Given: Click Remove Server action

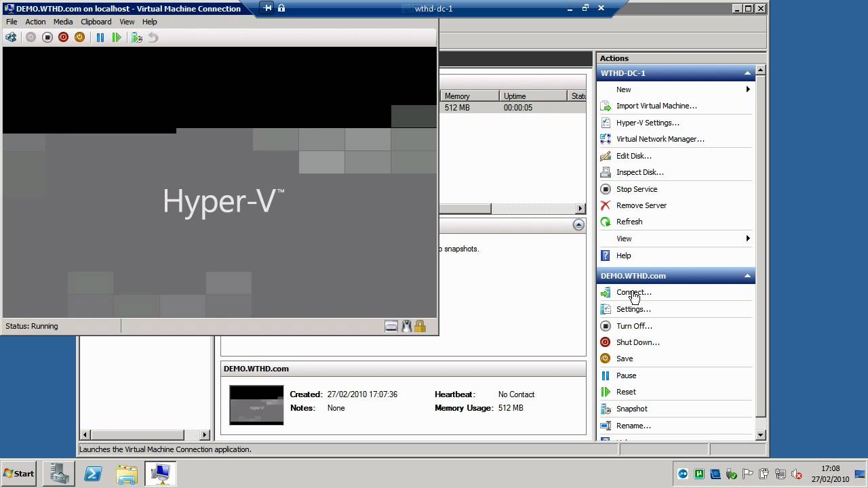Looking at the screenshot, I should coord(641,205).
